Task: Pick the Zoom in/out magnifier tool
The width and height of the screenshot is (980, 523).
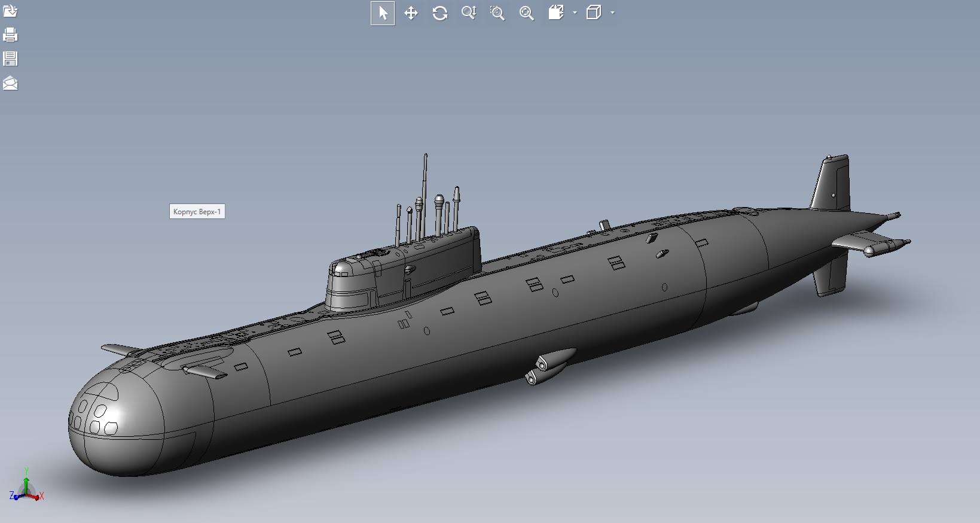Action: [x=469, y=13]
